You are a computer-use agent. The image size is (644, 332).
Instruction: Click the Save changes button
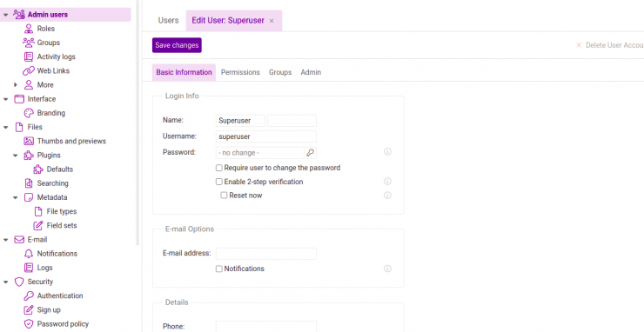pos(177,45)
